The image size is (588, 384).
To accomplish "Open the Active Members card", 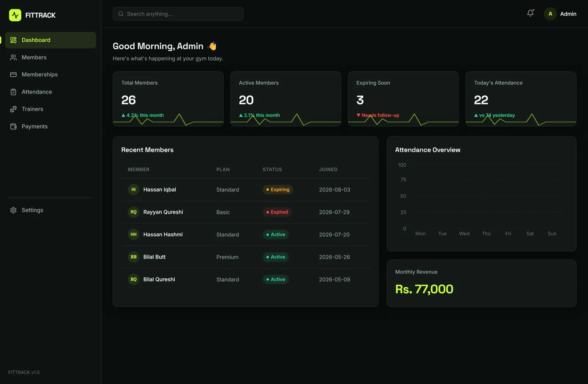I will [x=286, y=99].
